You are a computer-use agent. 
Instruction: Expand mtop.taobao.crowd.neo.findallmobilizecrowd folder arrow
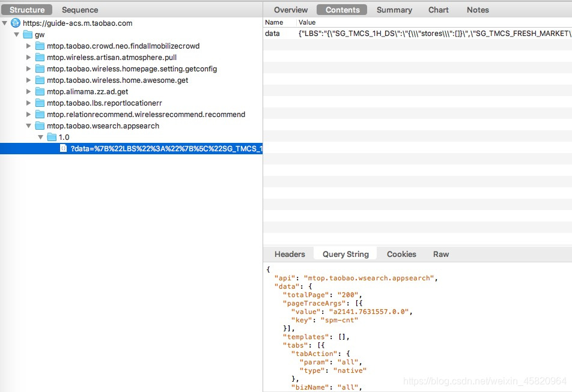click(x=28, y=46)
